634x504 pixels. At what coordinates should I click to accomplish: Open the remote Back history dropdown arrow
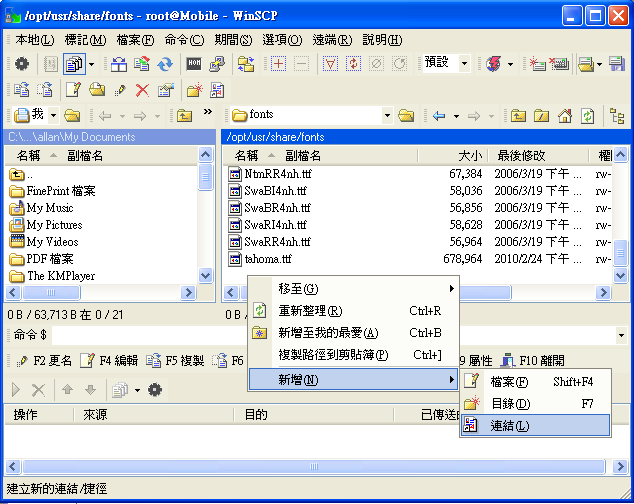pos(456,116)
